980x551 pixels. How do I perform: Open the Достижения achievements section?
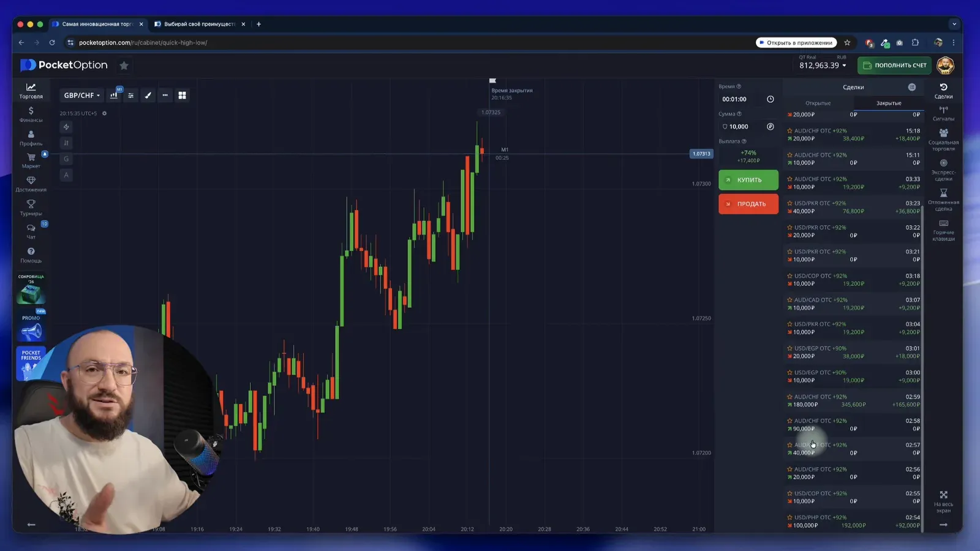pos(31,184)
